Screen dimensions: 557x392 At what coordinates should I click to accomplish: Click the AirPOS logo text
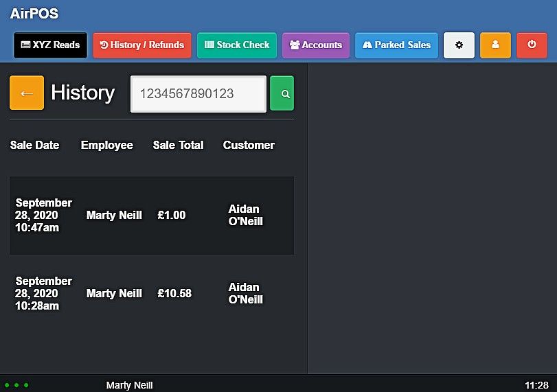34,14
